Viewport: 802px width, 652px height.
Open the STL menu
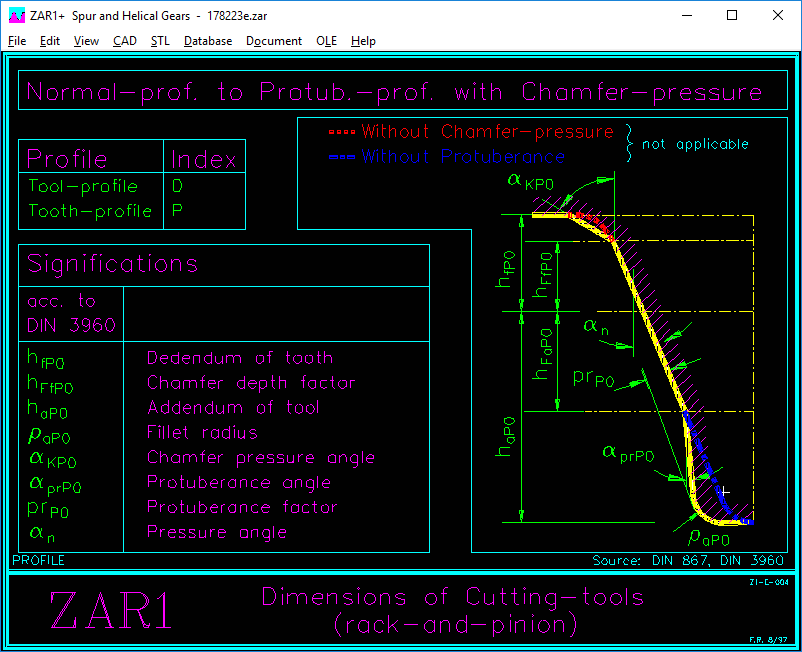click(160, 41)
